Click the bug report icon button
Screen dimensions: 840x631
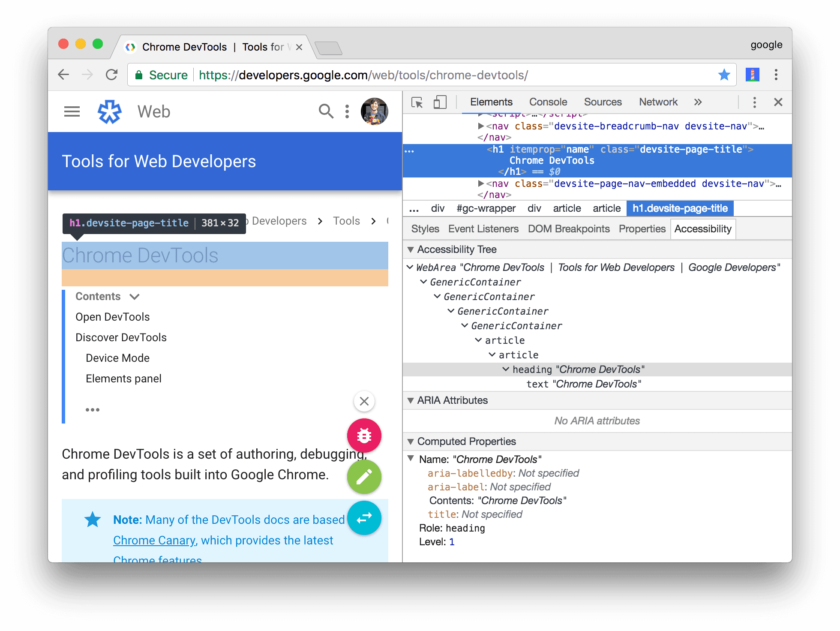point(364,436)
